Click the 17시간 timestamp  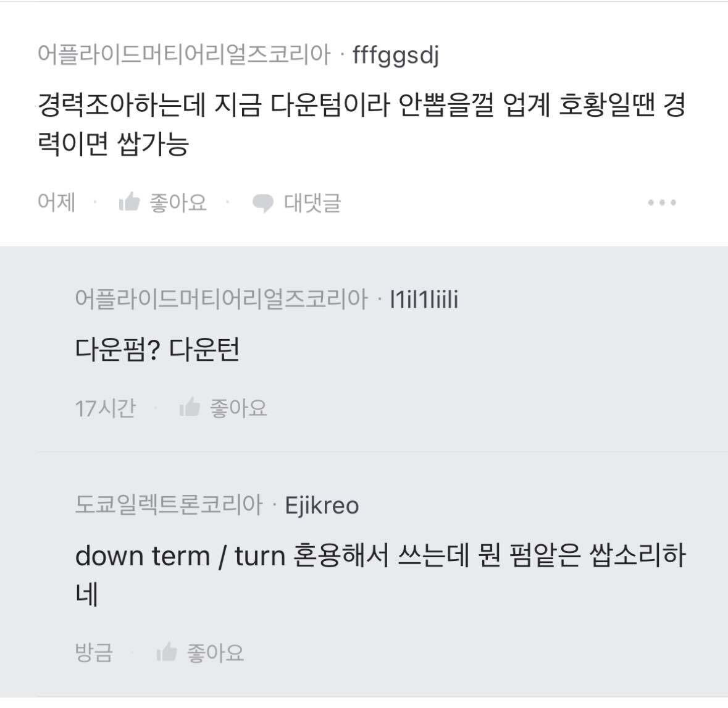106,407
